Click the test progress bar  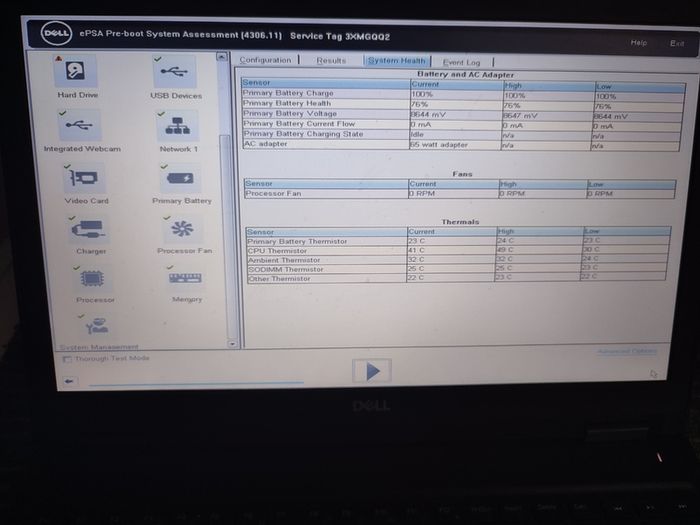coord(196,383)
